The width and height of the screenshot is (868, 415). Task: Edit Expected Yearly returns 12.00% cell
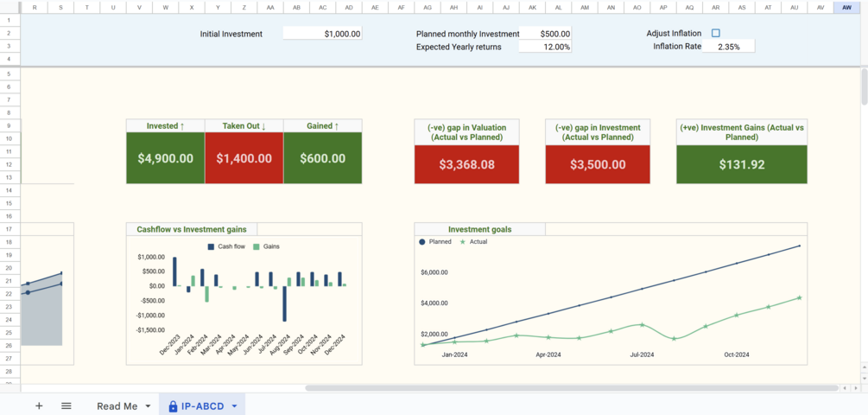point(545,47)
